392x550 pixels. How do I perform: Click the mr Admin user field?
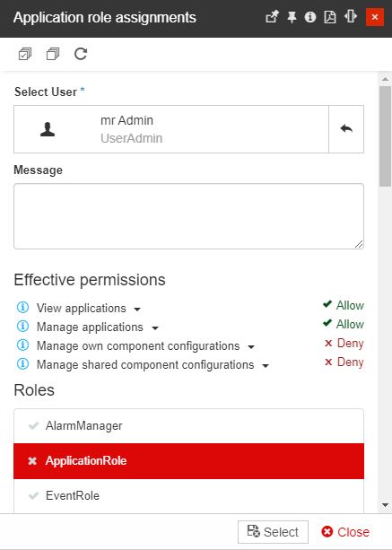(171, 129)
